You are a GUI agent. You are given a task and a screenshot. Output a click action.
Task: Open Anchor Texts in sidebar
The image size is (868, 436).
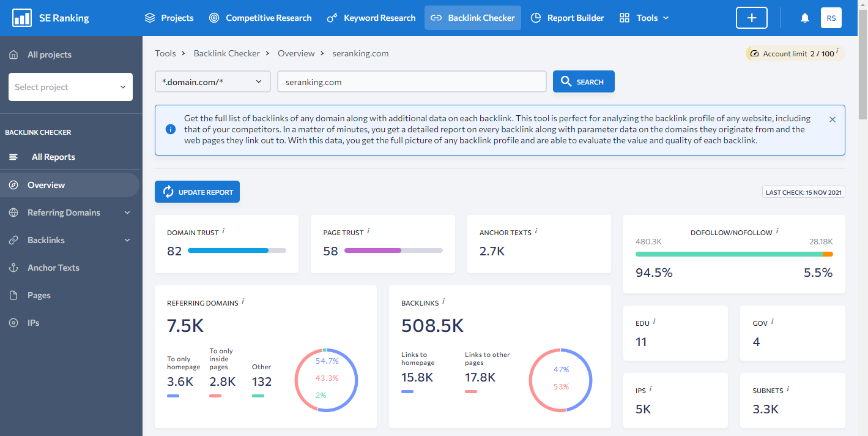pyautogui.click(x=53, y=268)
